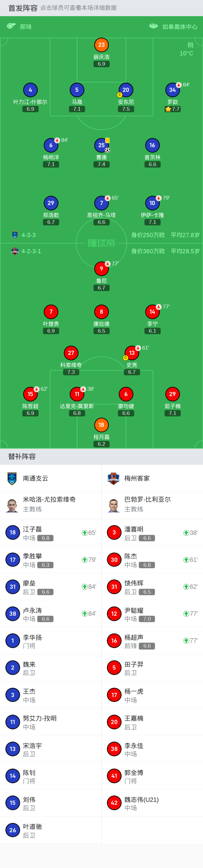This screenshot has height=868, width=203.
Task: Tap 茹子楠 number 29 red circle
Action: pyautogui.click(x=172, y=394)
